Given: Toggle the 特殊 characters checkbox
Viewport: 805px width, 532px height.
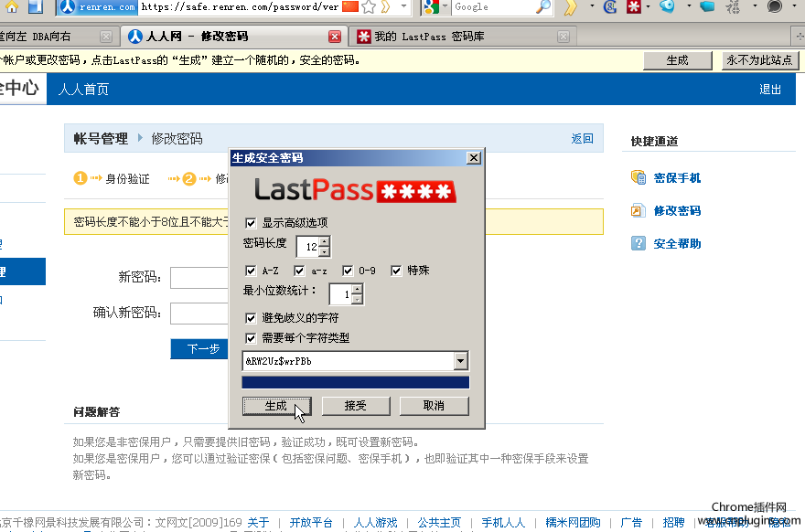Looking at the screenshot, I should pos(396,271).
